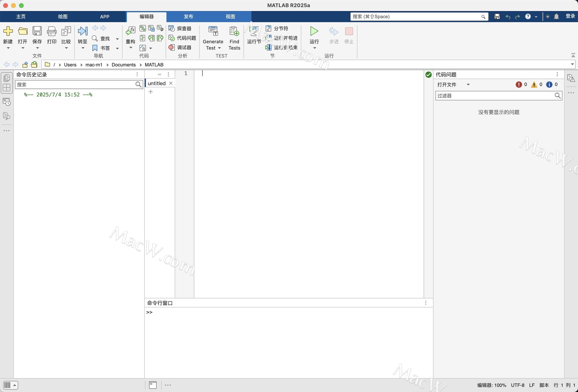Image resolution: width=578 pixels, height=392 pixels.
Task: Click the Generate Test icon
Action: pyautogui.click(x=213, y=31)
